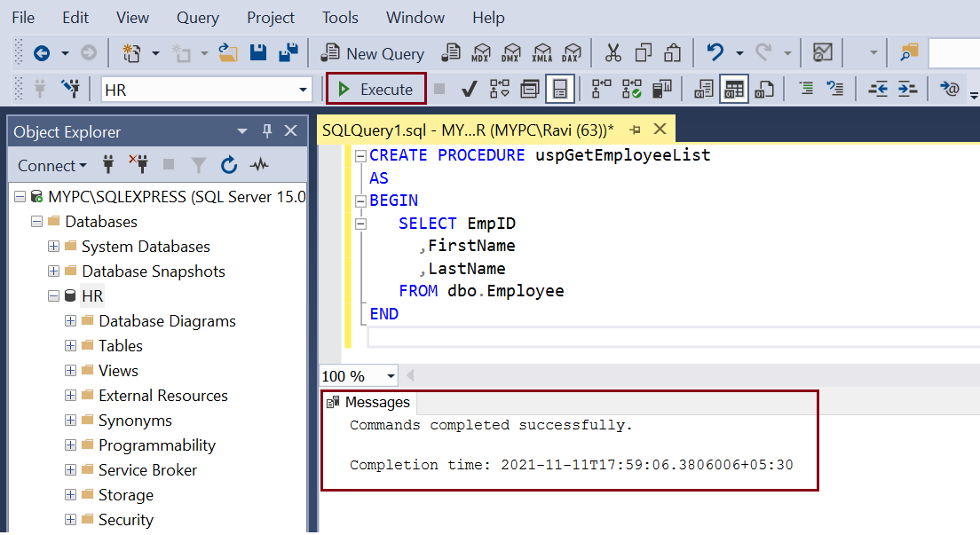Open the Activity Monitor icon
The image size is (980, 535).
[x=259, y=165]
